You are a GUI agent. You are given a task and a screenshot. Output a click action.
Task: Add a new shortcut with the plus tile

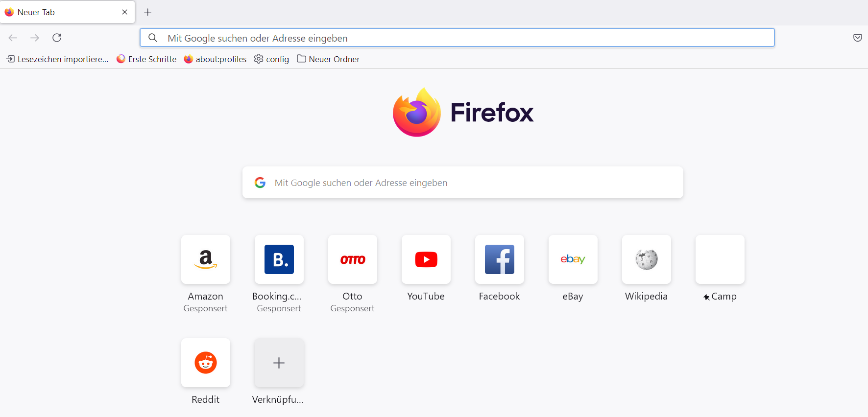[x=279, y=363]
